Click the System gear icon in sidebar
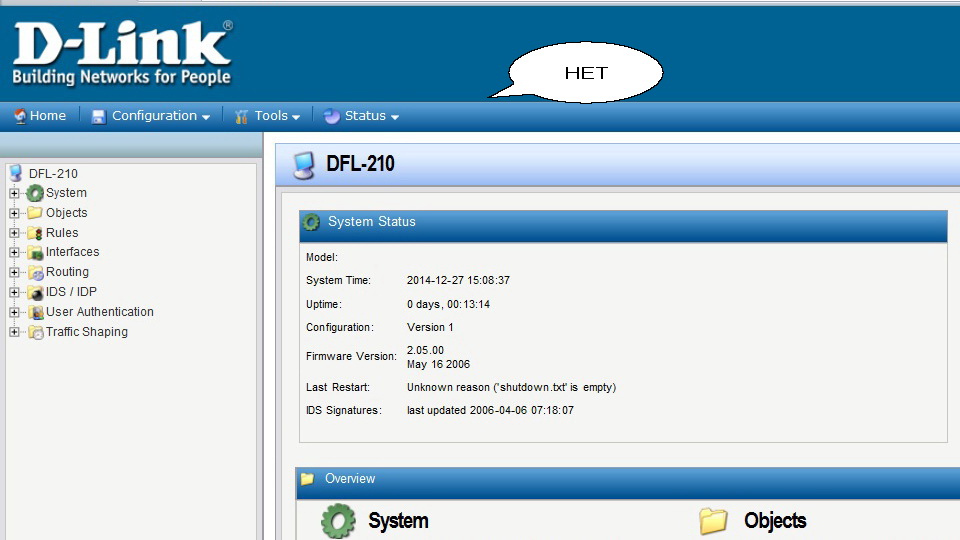This screenshot has height=540, width=960. click(x=35, y=193)
